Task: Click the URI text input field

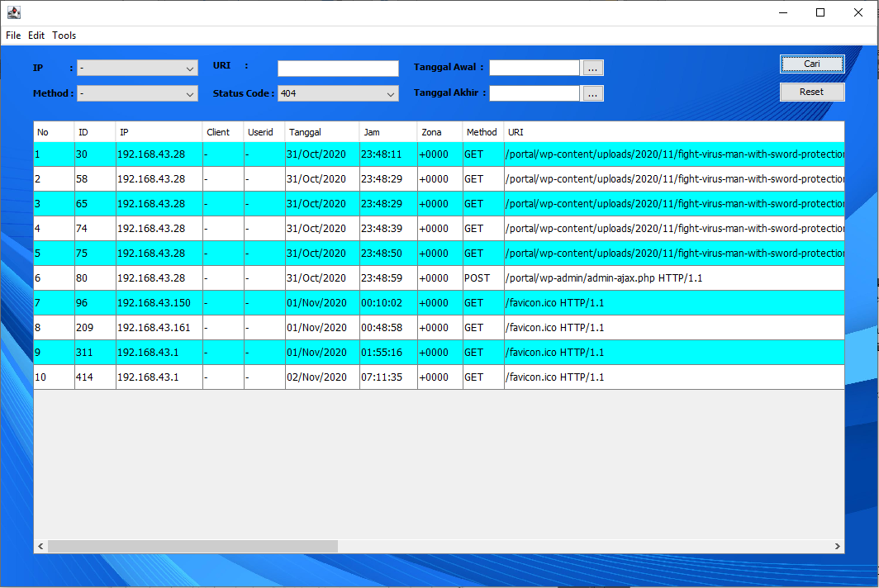Action: pos(338,69)
